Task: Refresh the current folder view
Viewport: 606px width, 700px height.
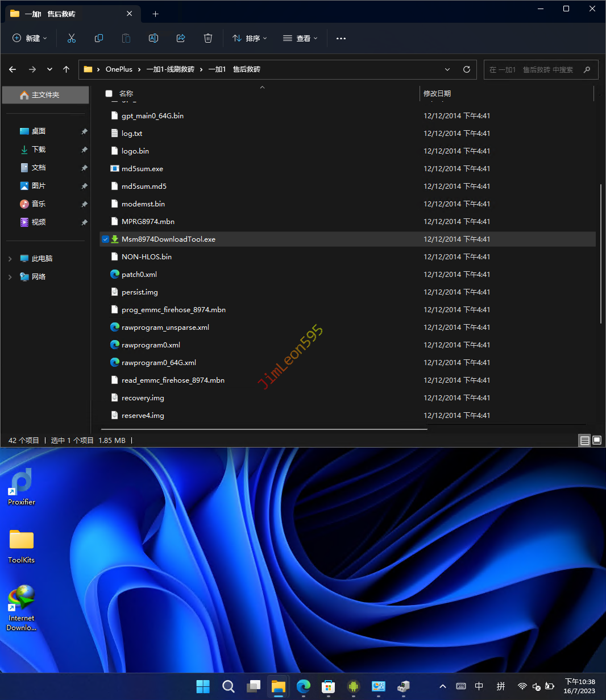Action: (x=467, y=69)
